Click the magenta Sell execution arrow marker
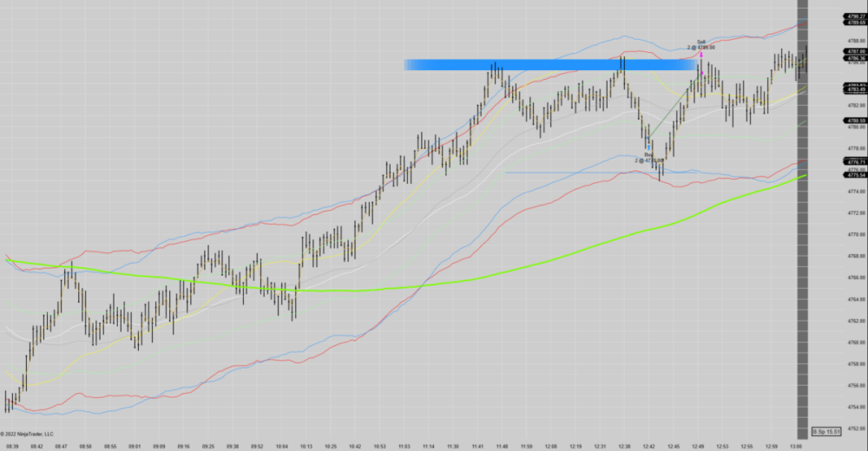Viewport: 868px width, 451px height. pyautogui.click(x=701, y=54)
